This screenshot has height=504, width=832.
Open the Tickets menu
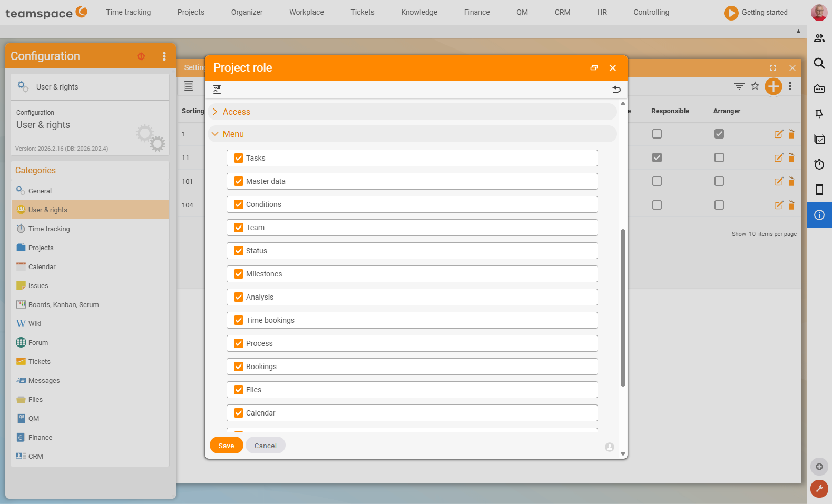363,12
